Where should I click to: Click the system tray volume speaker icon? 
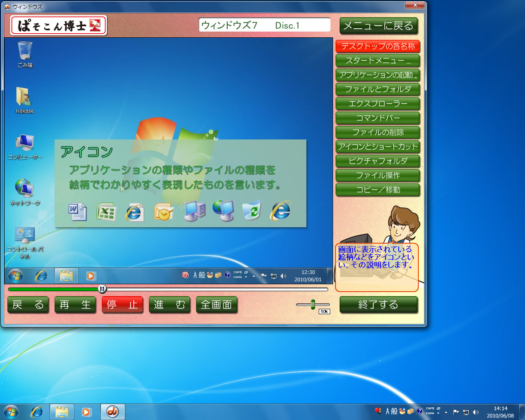tap(476, 412)
